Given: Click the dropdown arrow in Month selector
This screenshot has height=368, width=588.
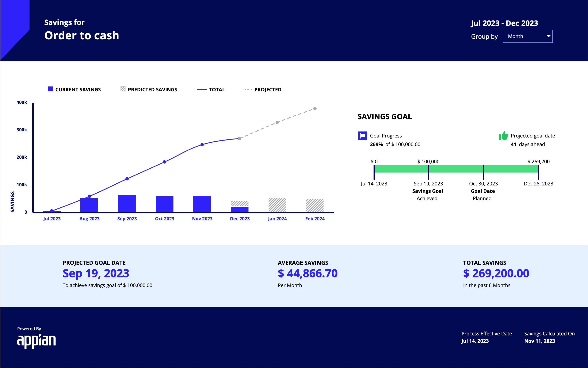Looking at the screenshot, I should click(x=548, y=36).
